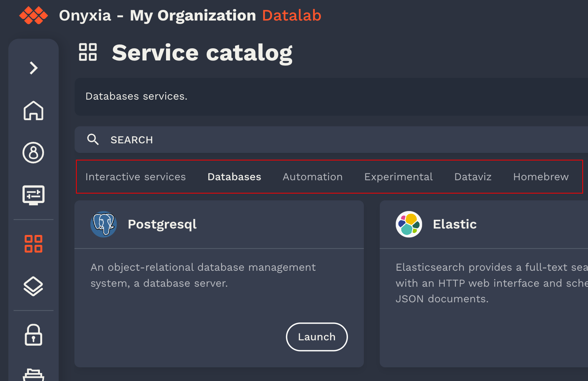Click the Elastic service logo
The image size is (588, 381).
click(409, 224)
